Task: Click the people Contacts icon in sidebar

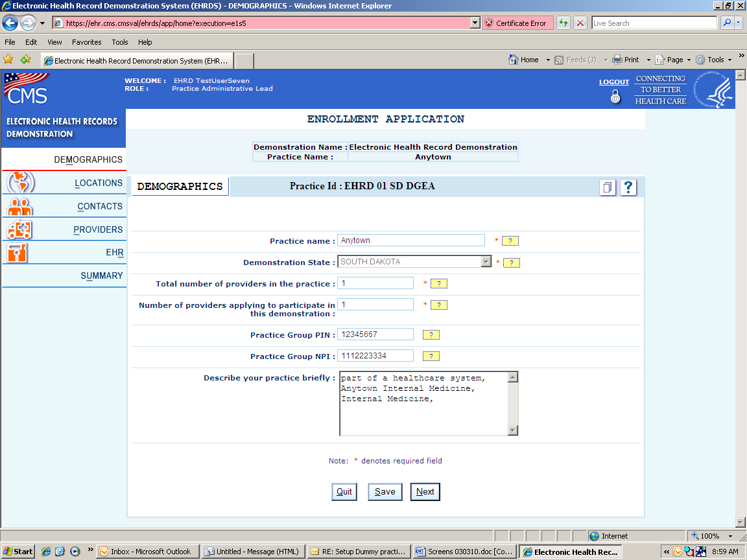Action: coord(20,207)
